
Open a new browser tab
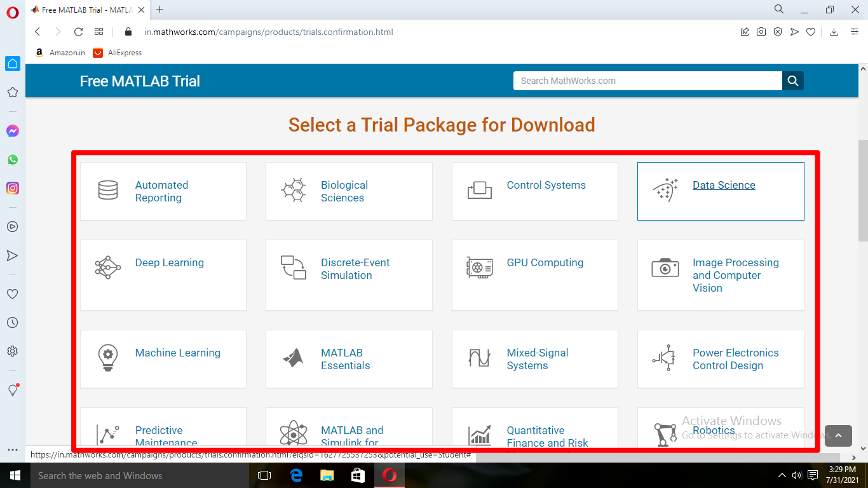click(x=159, y=10)
